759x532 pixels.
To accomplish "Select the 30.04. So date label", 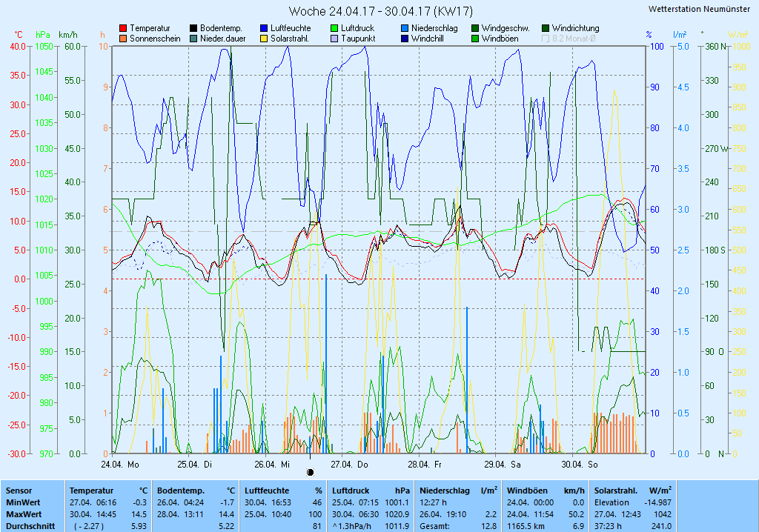I will pos(580,465).
